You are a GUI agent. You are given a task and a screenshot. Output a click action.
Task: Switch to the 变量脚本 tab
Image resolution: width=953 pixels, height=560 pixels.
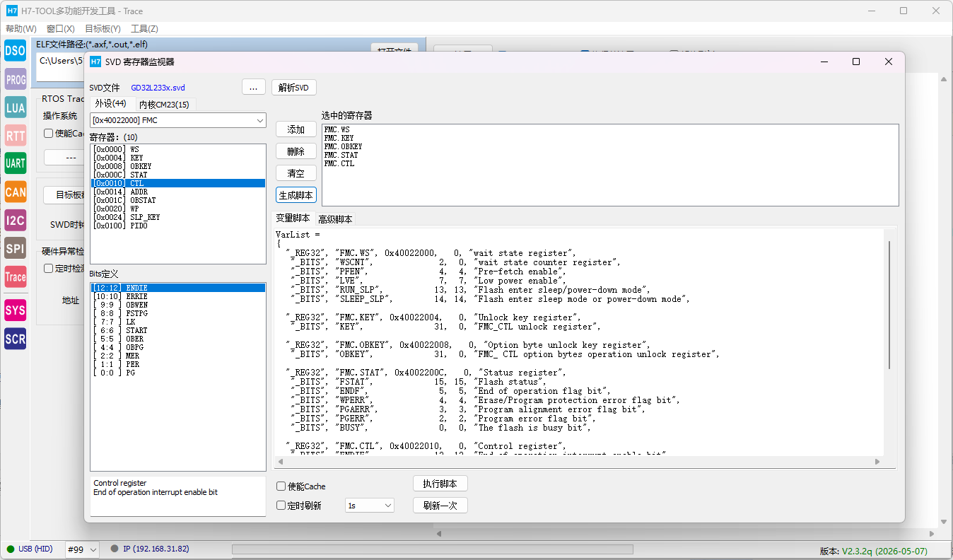(293, 218)
